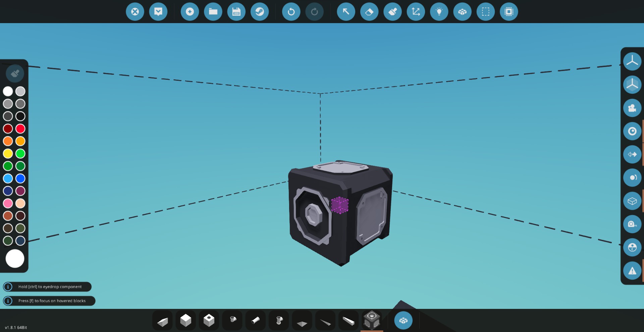The width and height of the screenshot is (644, 332).
Task: Click the downward chevron toolbar button
Action: point(158,12)
